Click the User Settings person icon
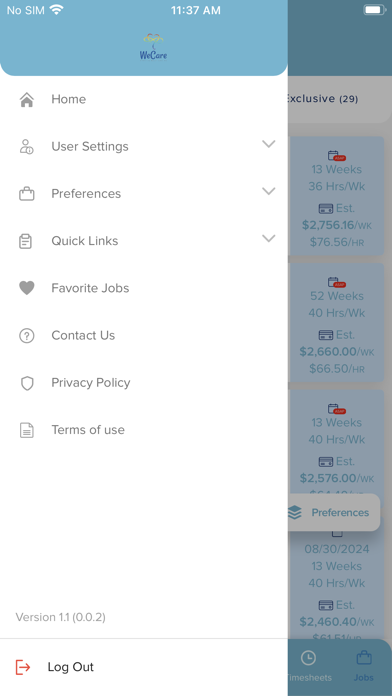This screenshot has width=392, height=696. [27, 146]
